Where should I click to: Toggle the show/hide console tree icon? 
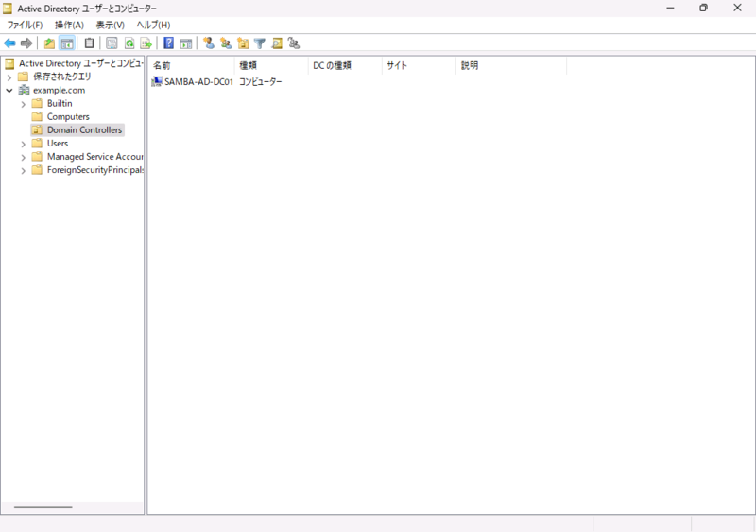coord(67,43)
